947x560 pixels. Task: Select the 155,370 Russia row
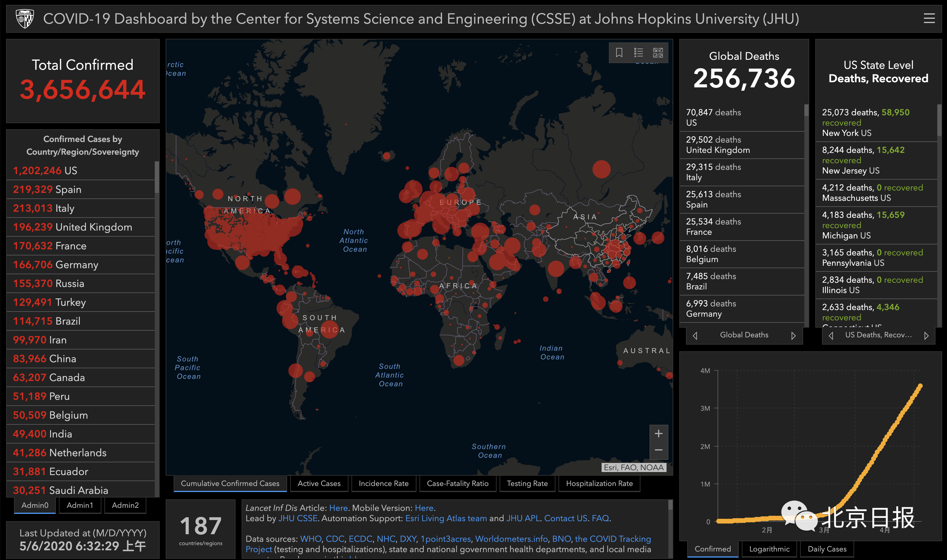pyautogui.click(x=81, y=283)
